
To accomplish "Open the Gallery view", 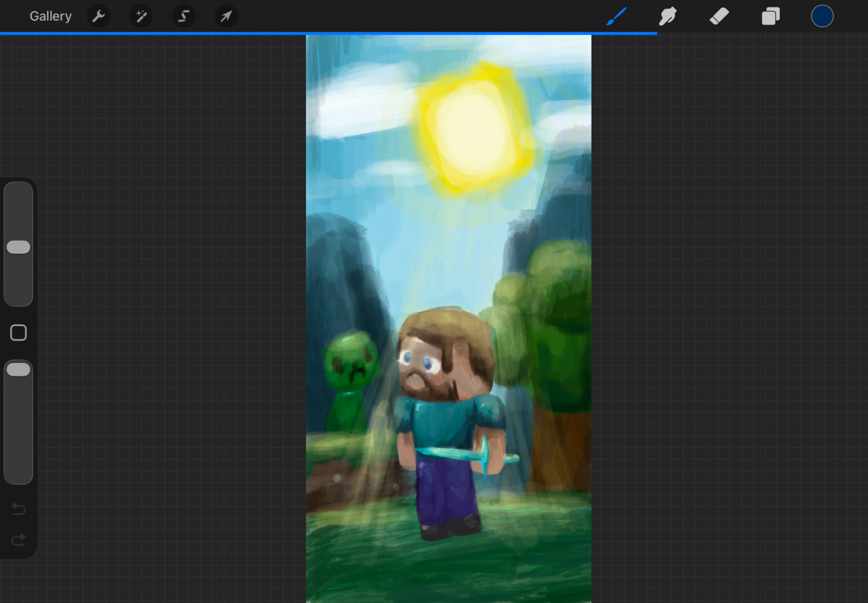I will click(x=50, y=16).
